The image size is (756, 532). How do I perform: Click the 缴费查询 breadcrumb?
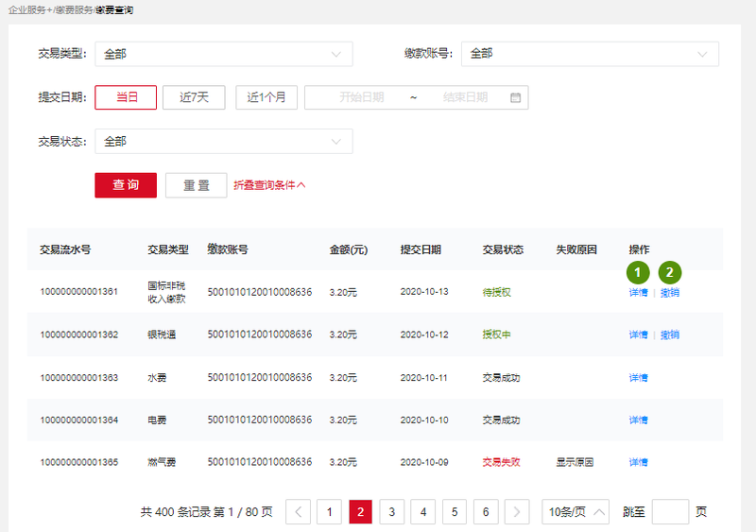(114, 9)
